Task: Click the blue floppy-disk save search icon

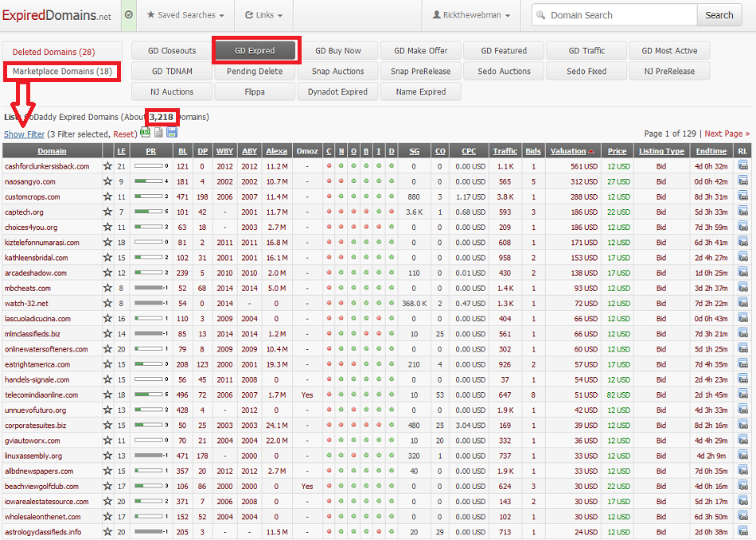Action: click(172, 133)
